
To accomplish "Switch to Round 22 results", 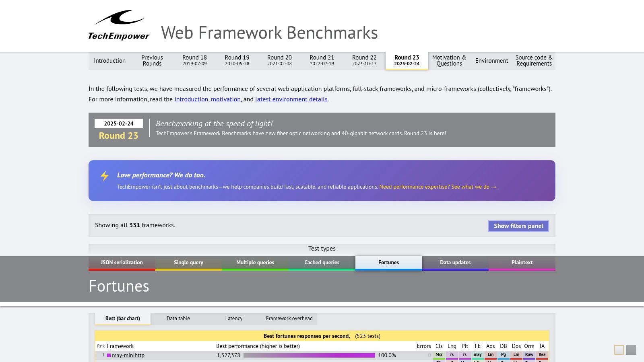I will coord(364,61).
